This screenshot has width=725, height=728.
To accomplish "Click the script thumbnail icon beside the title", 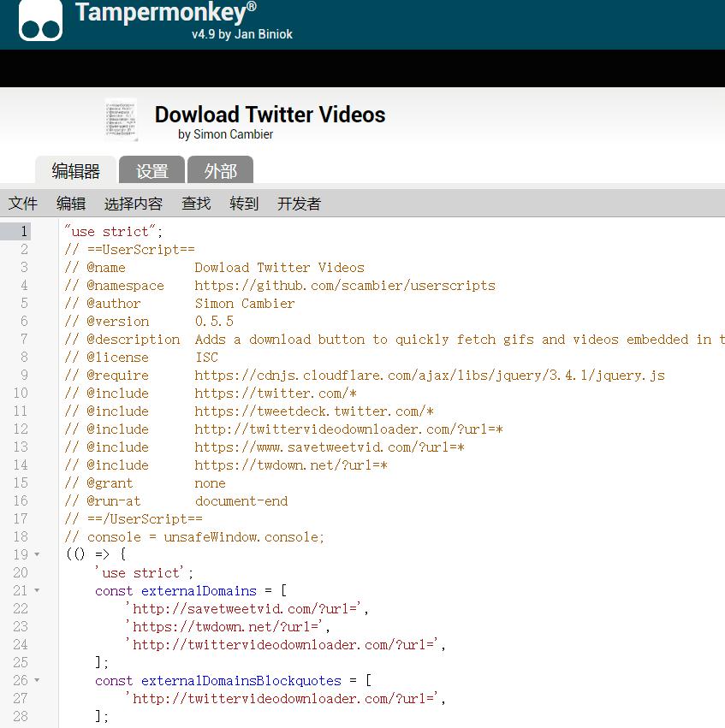I will pos(122,120).
